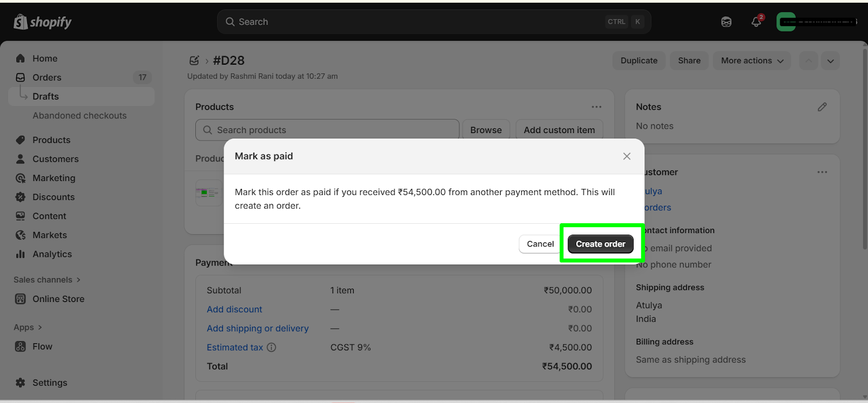Expand the Apps section
Image resolution: width=868 pixels, height=403 pixels.
coord(28,328)
